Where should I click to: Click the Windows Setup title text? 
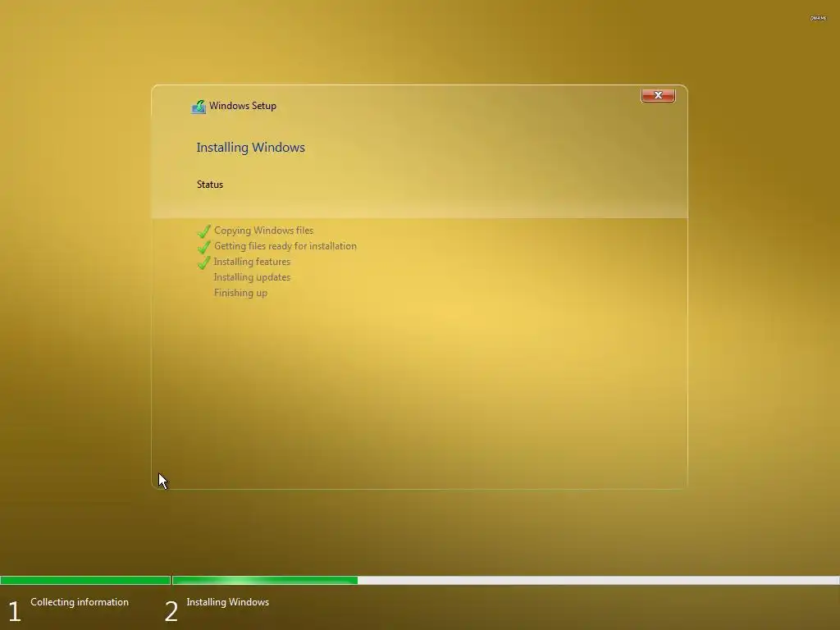pos(243,106)
